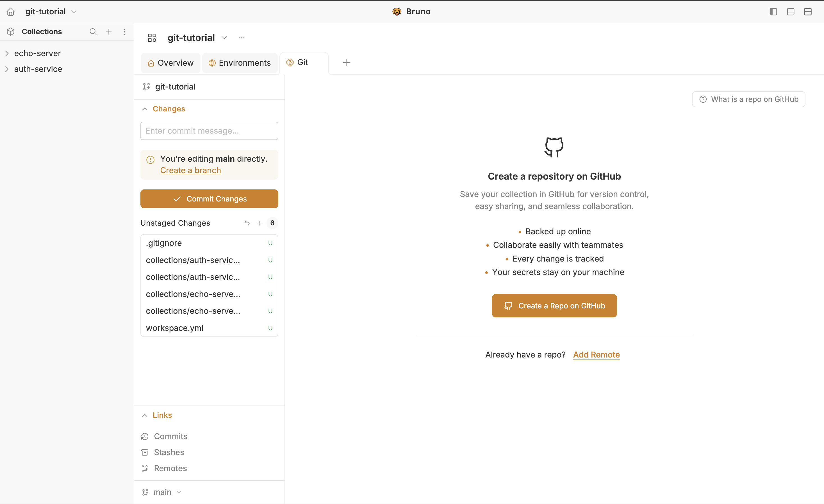Image resolution: width=824 pixels, height=504 pixels.
Task: Expand the auth-service collection
Action: 7,69
